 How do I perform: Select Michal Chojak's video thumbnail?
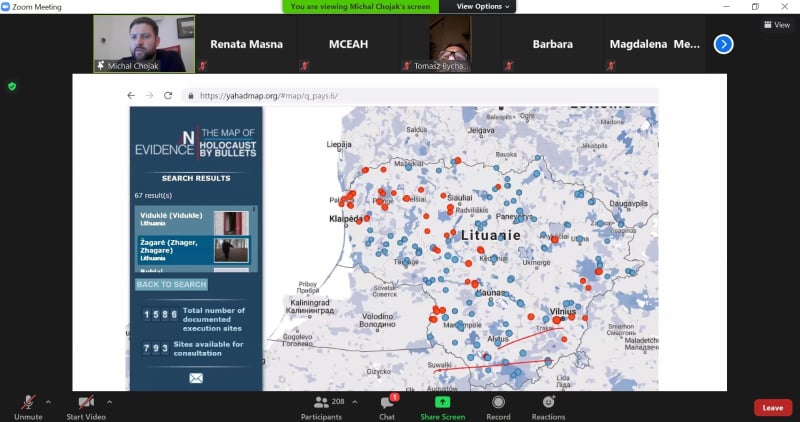click(x=144, y=44)
